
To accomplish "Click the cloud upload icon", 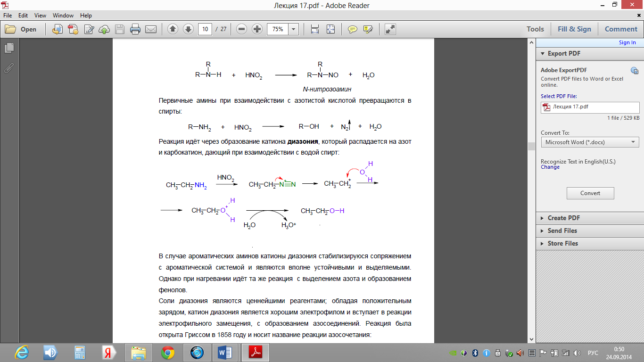I will (104, 29).
